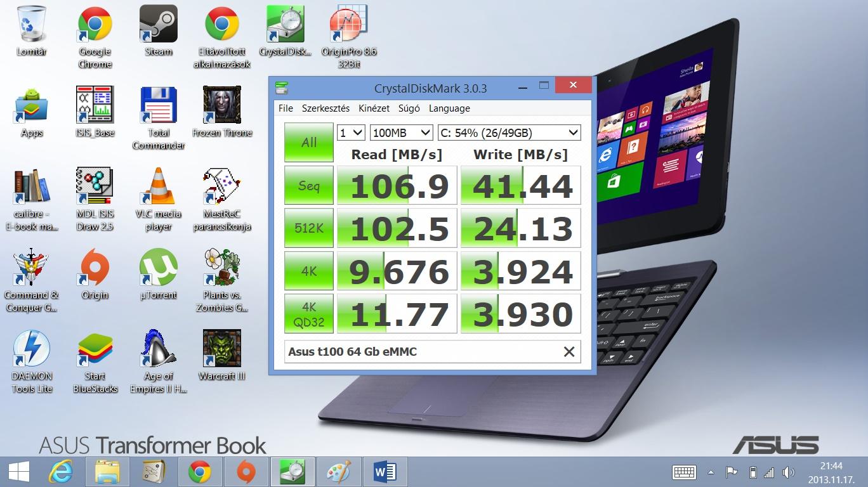Open the CrystalDisk desktop shortcut
Image resolution: width=868 pixels, height=487 pixels.
(286, 32)
